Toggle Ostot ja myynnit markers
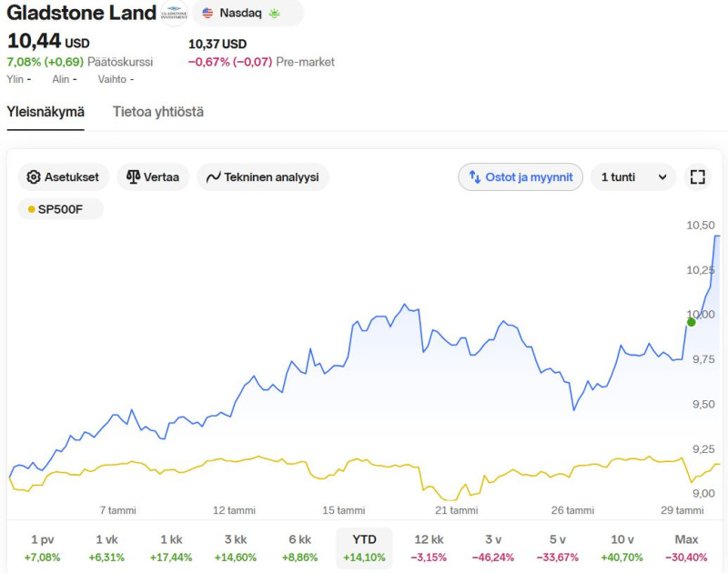Viewport: 728px width, 573px height. click(521, 176)
